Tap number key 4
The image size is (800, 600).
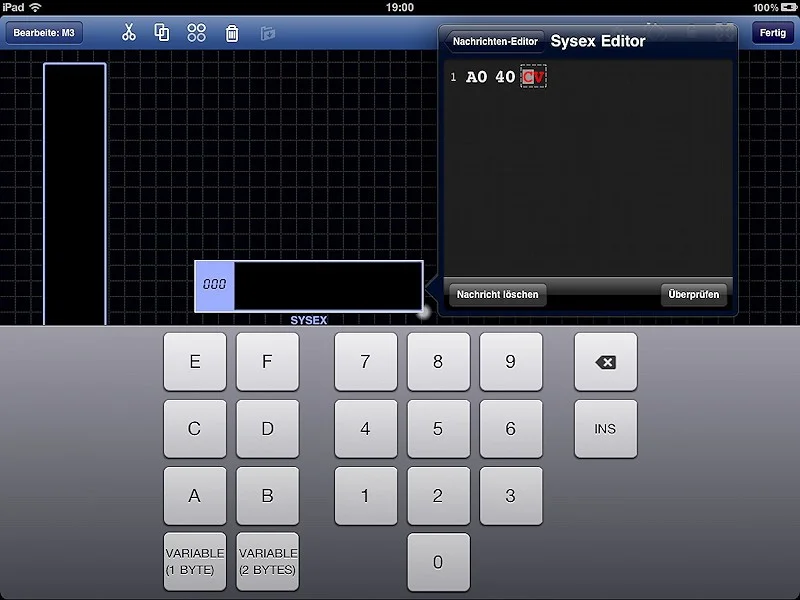(x=366, y=429)
